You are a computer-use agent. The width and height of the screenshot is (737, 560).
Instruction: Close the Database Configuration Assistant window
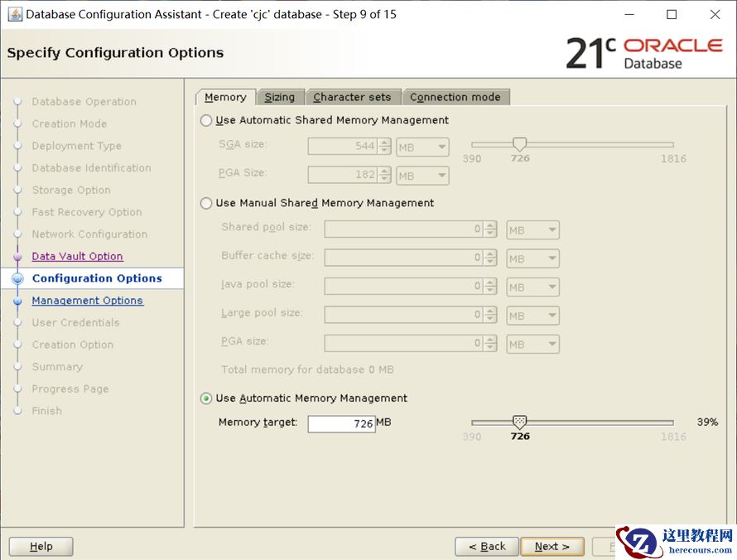click(x=715, y=15)
